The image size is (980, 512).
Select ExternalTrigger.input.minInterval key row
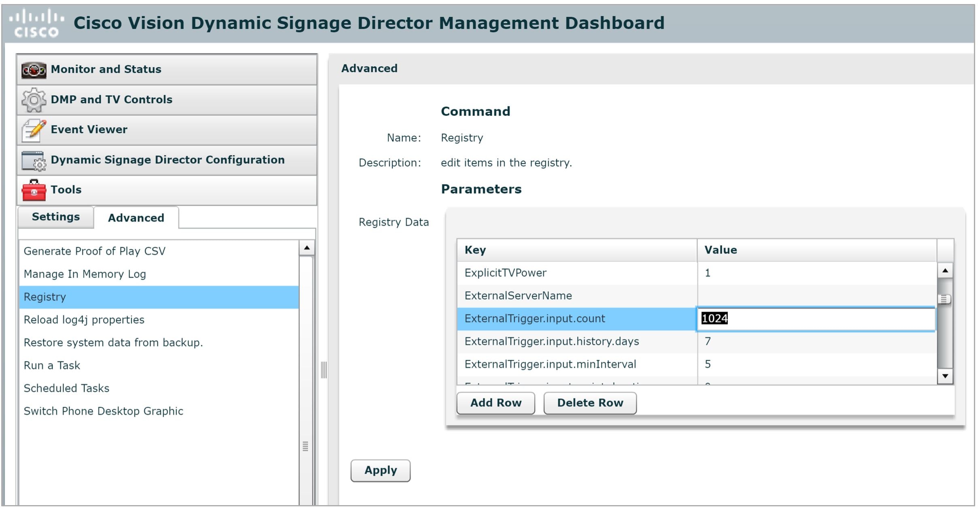pyautogui.click(x=577, y=364)
